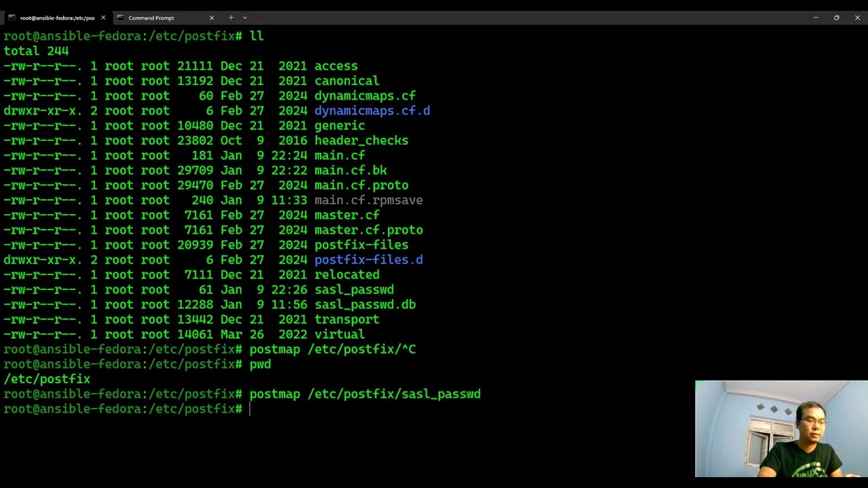Click the 'relocated' file name
This screenshot has height=488, width=868.
tap(347, 274)
